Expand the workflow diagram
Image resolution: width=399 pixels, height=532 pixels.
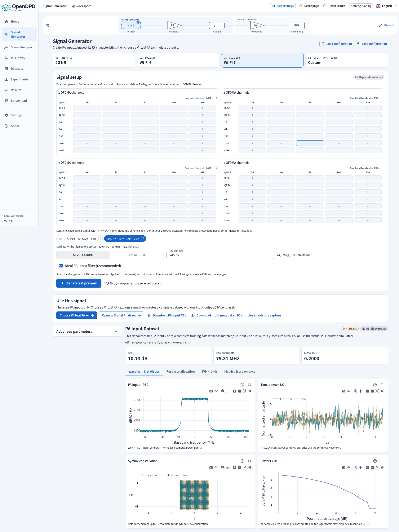pos(386,25)
